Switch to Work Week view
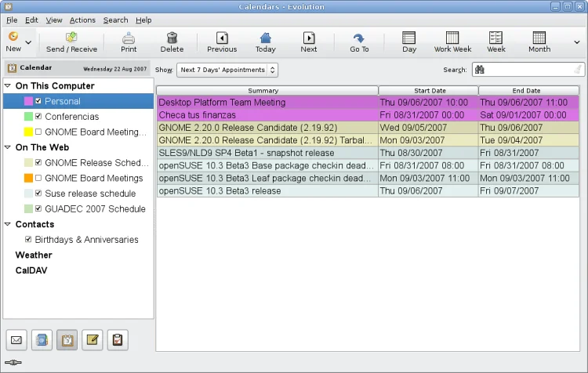The height and width of the screenshot is (373, 588). tap(452, 38)
